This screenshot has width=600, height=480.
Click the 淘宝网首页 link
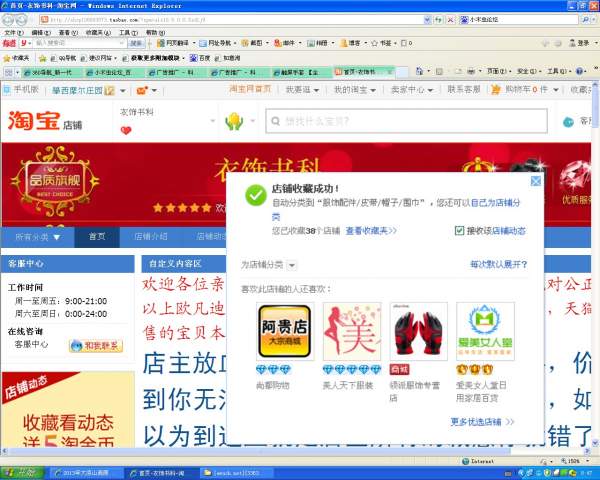click(250, 89)
